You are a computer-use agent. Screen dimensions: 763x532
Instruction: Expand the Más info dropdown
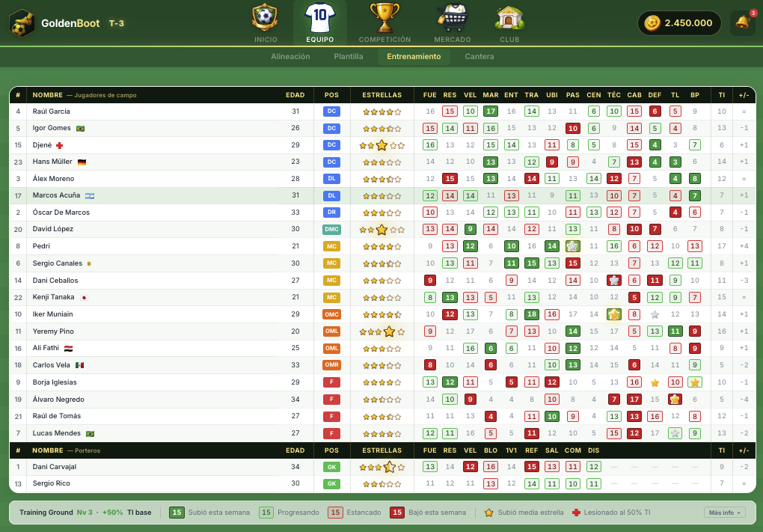coord(725,513)
